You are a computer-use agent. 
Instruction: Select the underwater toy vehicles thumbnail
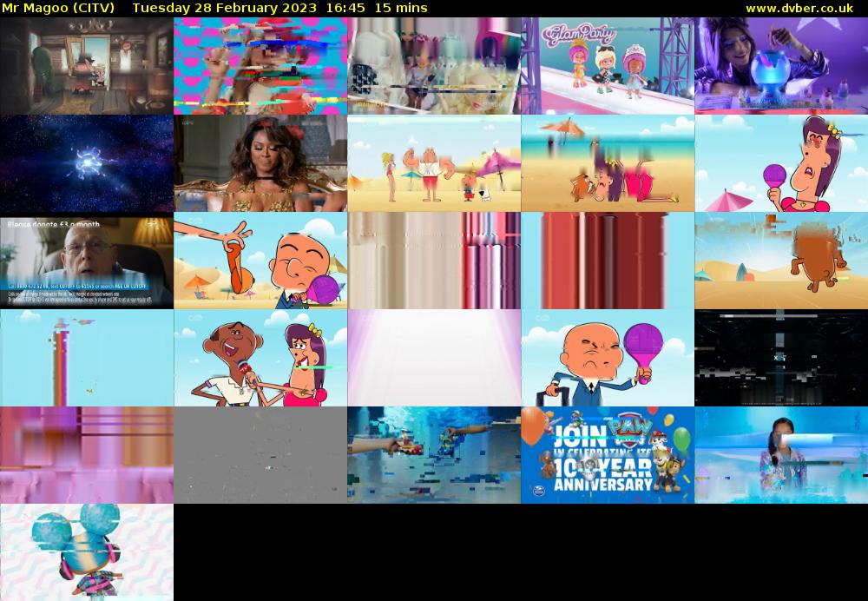(x=434, y=455)
